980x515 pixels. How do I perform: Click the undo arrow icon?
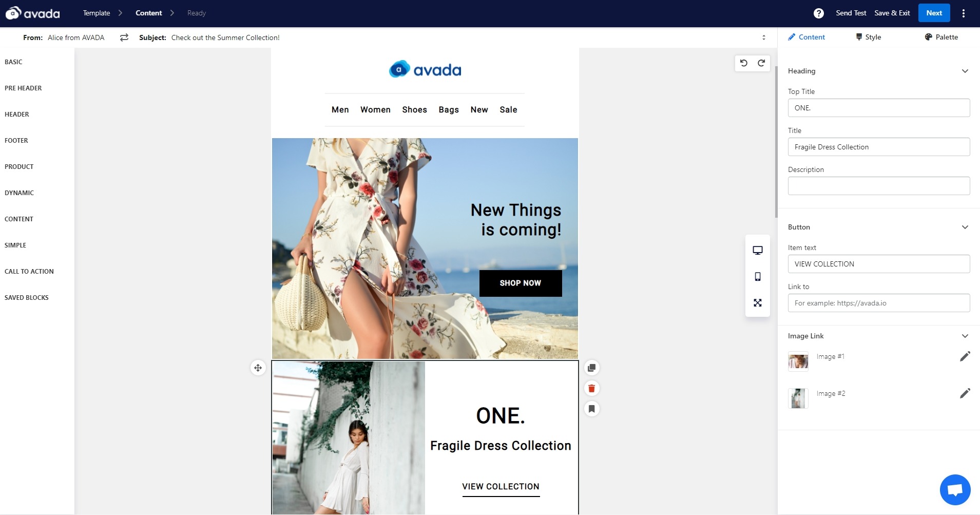point(743,63)
